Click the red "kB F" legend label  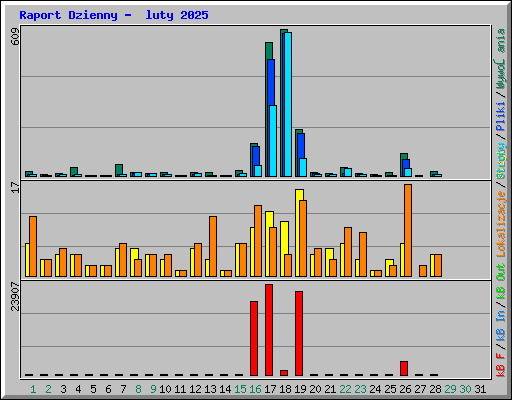pos(501,365)
